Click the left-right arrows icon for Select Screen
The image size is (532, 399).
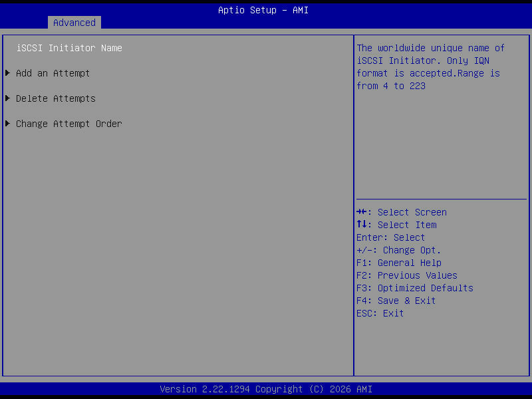(x=362, y=212)
